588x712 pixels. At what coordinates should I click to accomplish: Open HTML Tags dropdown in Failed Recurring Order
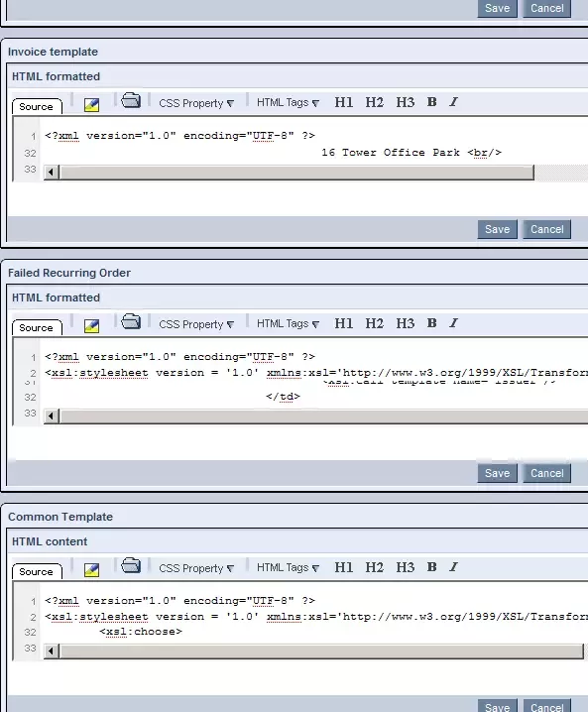(288, 323)
